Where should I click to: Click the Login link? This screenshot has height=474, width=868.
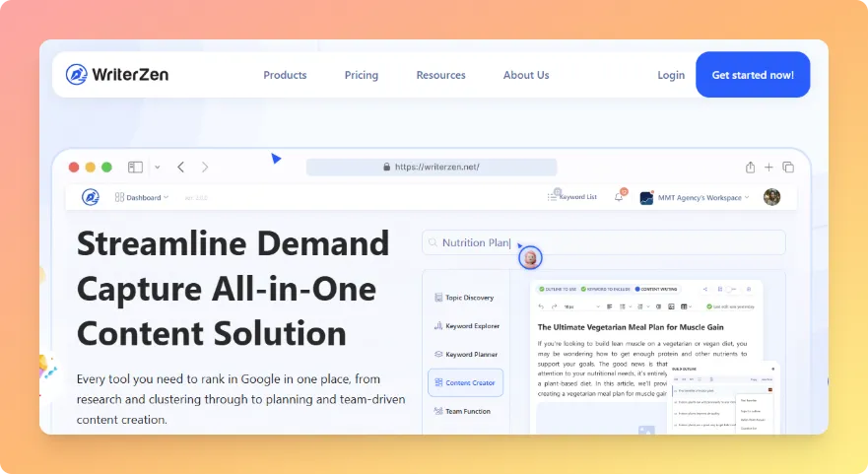(x=671, y=75)
